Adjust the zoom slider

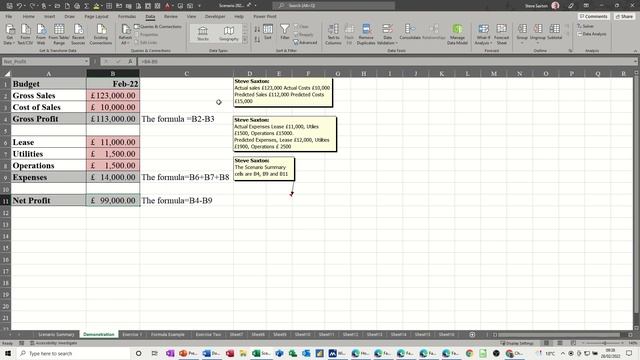tap(605, 343)
